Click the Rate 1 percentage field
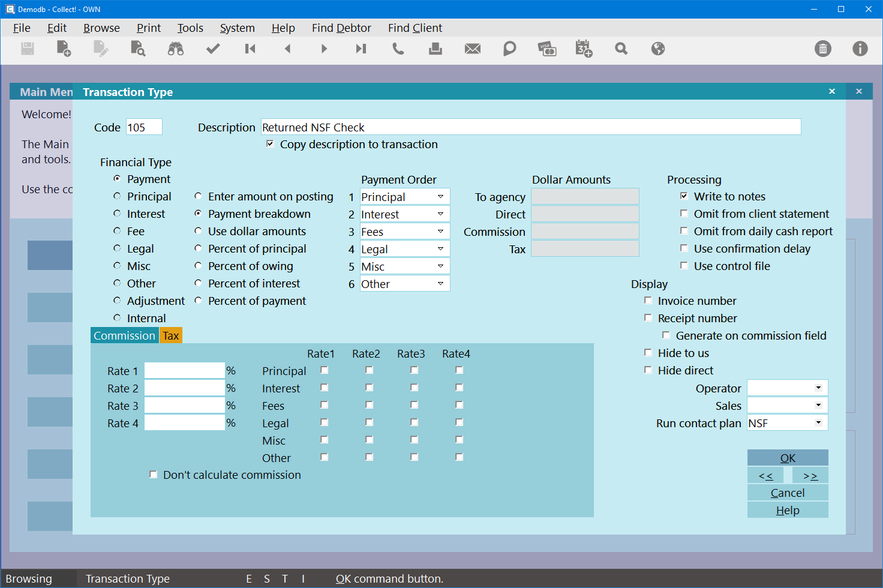 coord(184,371)
